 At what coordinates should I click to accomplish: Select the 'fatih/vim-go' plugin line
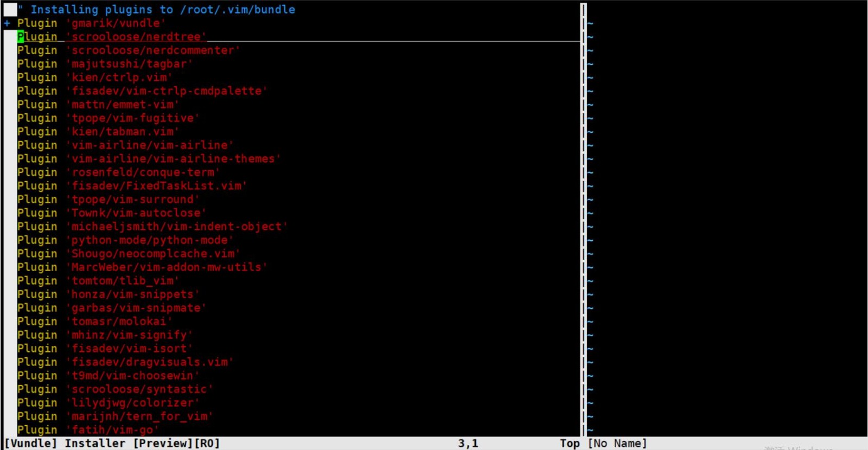pyautogui.click(x=88, y=430)
